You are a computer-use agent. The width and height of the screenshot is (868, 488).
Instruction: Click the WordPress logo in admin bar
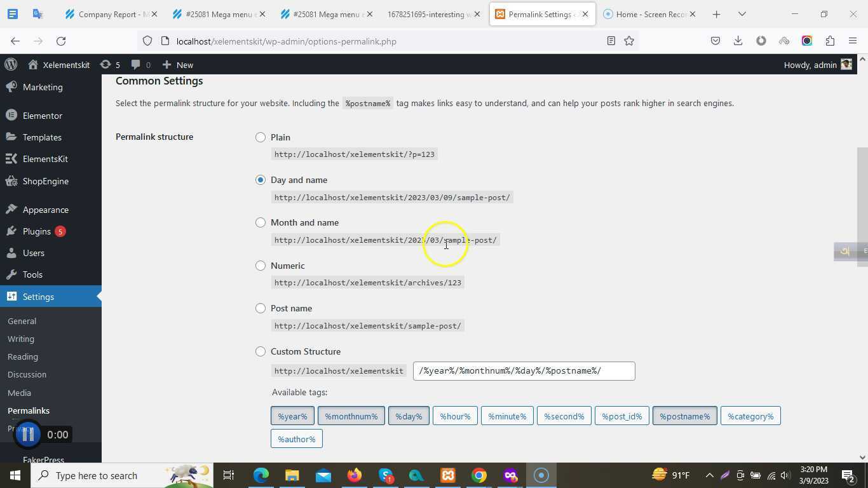click(x=10, y=64)
